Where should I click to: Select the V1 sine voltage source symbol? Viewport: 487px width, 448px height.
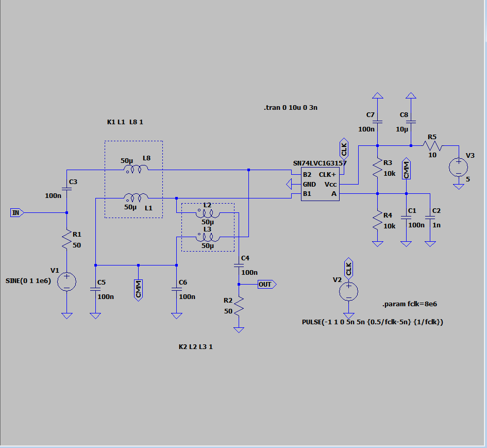point(66,281)
